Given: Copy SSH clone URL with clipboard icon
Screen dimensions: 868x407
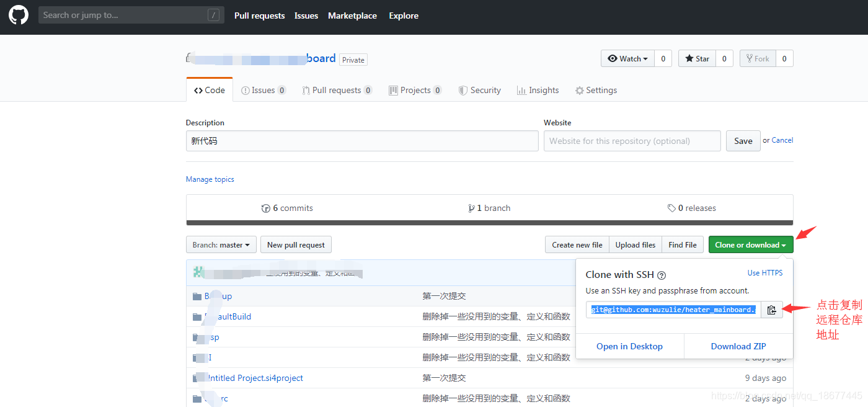Looking at the screenshot, I should pos(771,310).
